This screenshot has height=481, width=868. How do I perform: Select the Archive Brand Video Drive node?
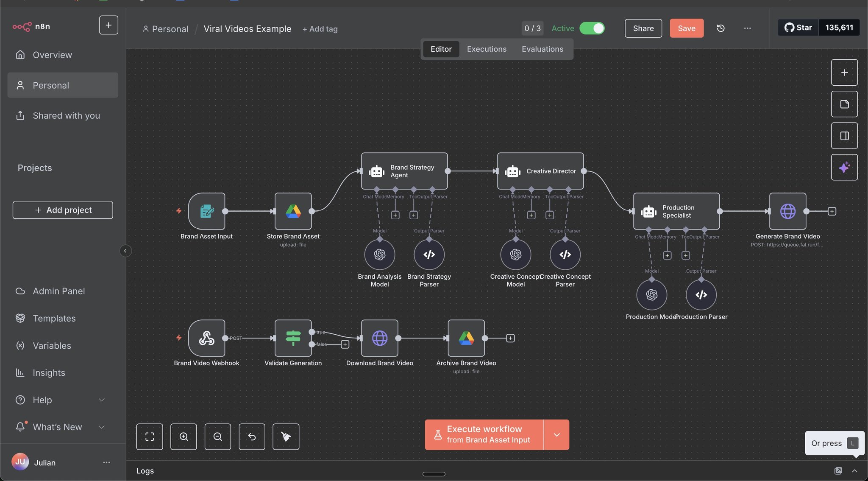(466, 338)
